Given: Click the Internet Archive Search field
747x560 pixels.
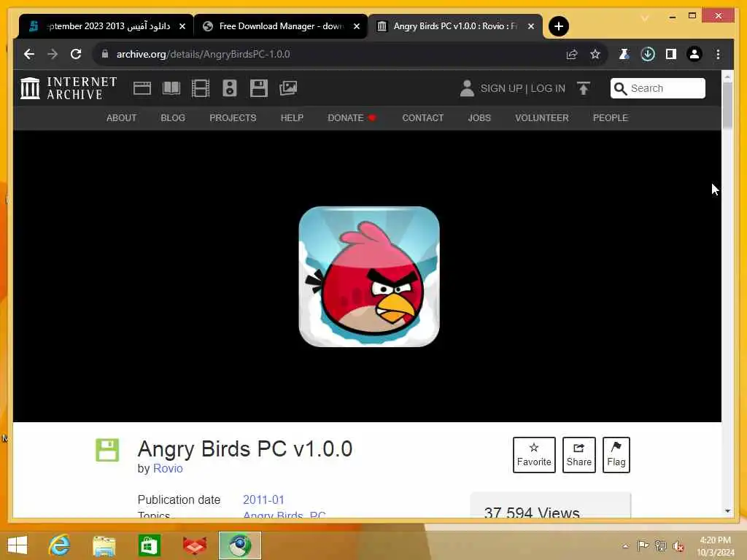Looking at the screenshot, I should pyautogui.click(x=657, y=88).
